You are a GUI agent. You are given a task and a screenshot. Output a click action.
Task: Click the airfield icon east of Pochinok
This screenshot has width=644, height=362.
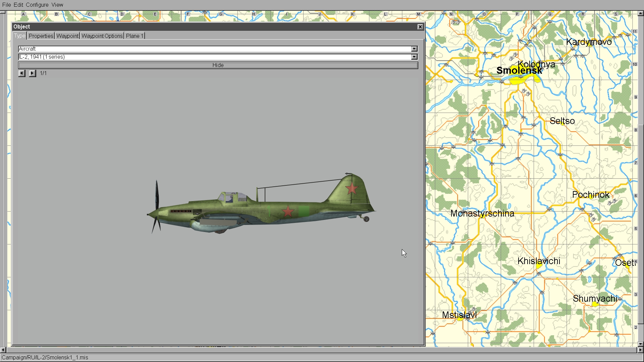612,202
